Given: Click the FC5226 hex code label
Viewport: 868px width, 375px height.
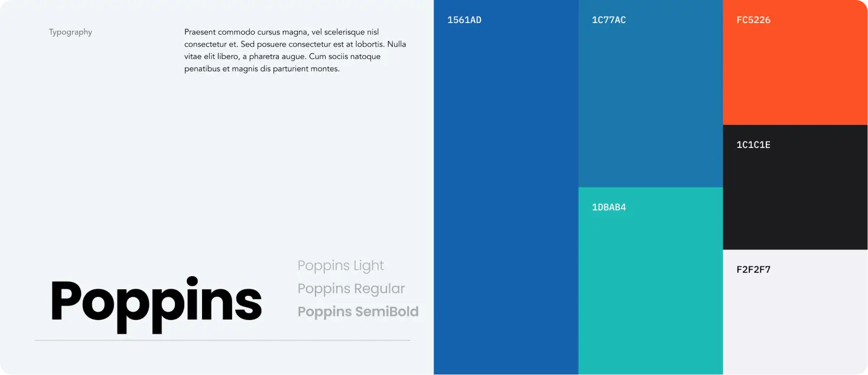Looking at the screenshot, I should [x=753, y=20].
